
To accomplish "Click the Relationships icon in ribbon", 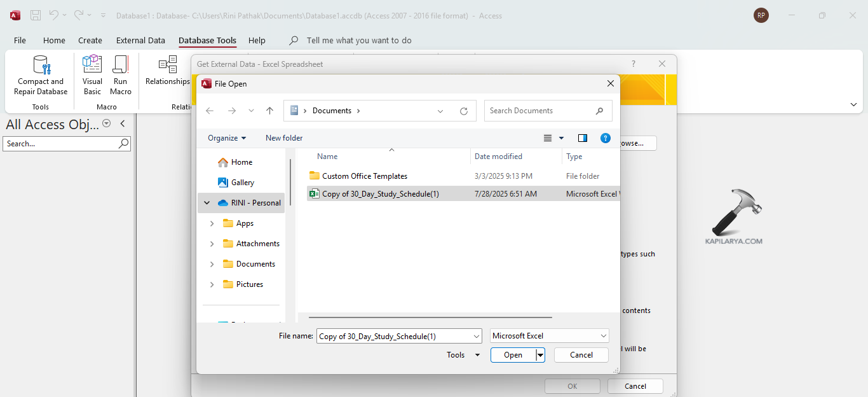I will (x=168, y=66).
